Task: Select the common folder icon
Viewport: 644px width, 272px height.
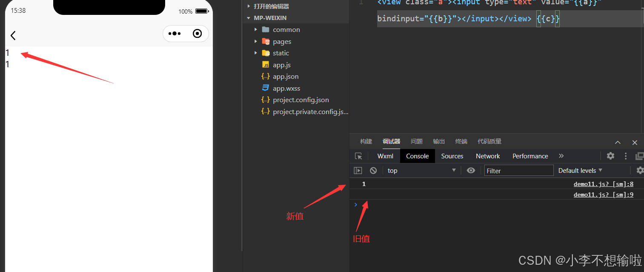Action: point(266,29)
